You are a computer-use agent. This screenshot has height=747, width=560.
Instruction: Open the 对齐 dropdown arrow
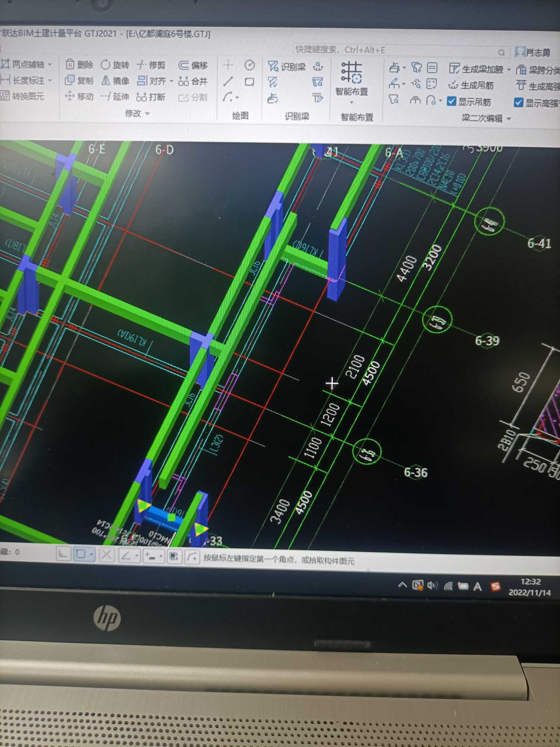pos(171,81)
